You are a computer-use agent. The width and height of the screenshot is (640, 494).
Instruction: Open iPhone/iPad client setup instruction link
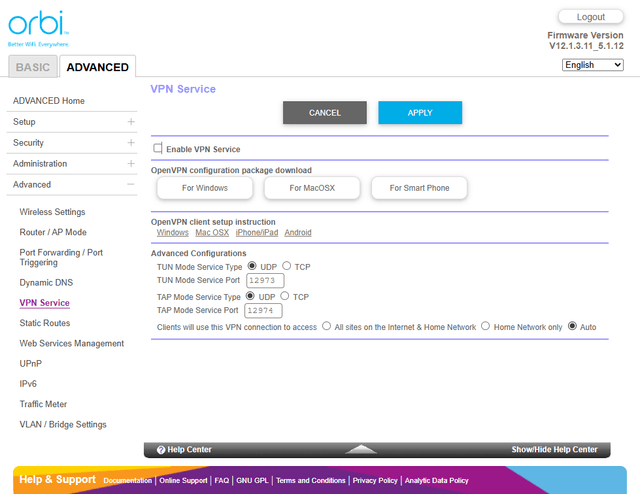click(x=257, y=232)
